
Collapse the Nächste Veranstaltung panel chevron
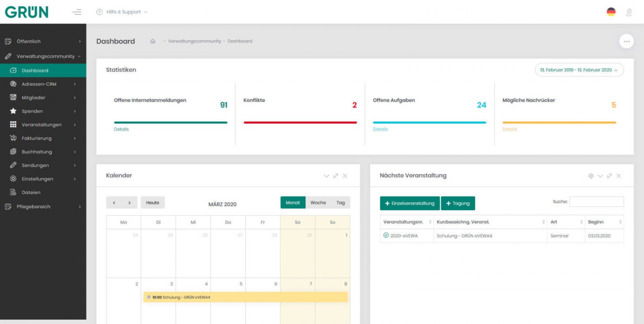click(x=600, y=176)
